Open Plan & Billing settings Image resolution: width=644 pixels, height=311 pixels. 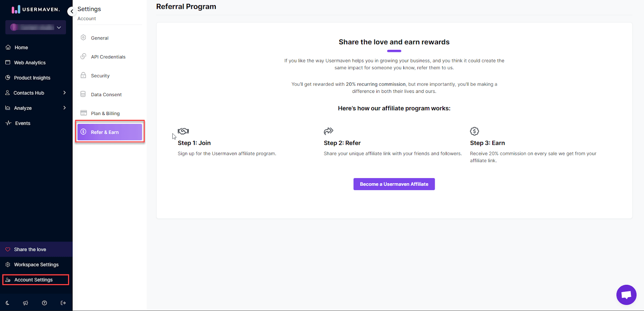pyautogui.click(x=105, y=113)
